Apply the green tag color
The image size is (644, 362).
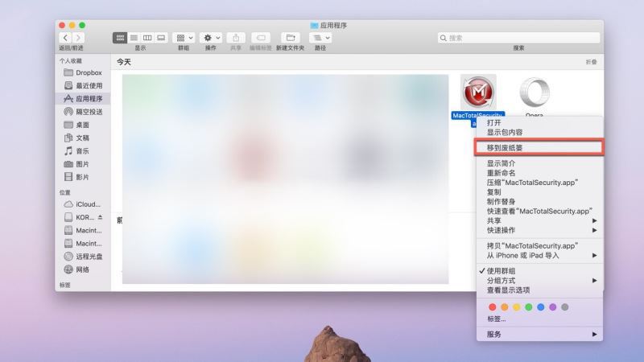[x=529, y=307]
